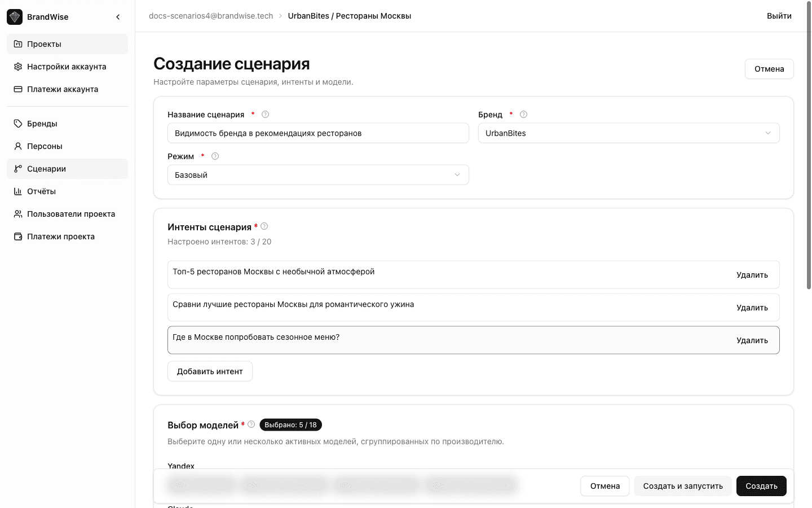Select the card icon next to Платежи аккаунта

point(17,89)
